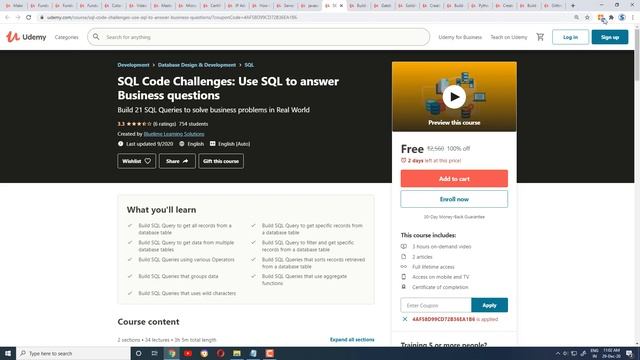
Task: Bookmark this page with the star
Action: (x=587, y=18)
